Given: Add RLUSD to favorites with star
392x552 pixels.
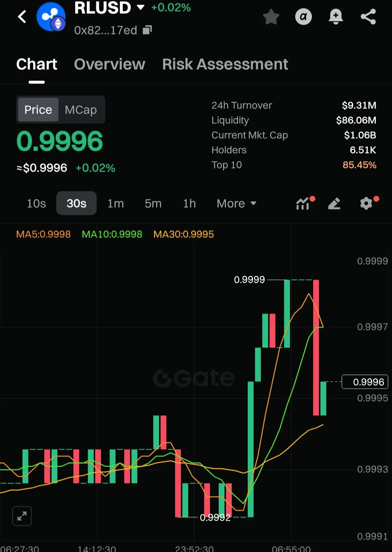Looking at the screenshot, I should coord(271,17).
